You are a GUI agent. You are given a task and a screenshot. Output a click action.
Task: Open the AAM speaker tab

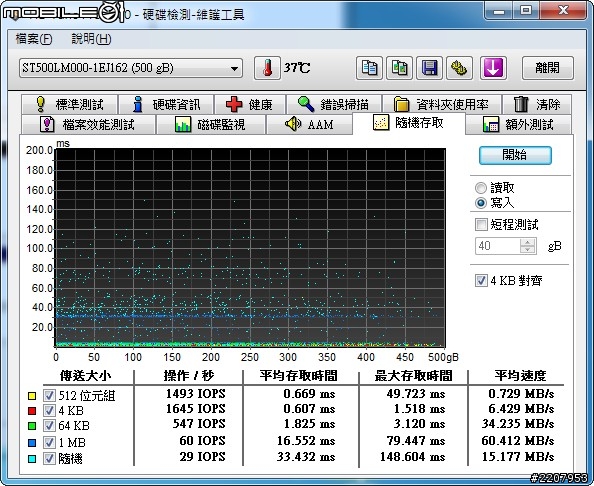click(309, 124)
